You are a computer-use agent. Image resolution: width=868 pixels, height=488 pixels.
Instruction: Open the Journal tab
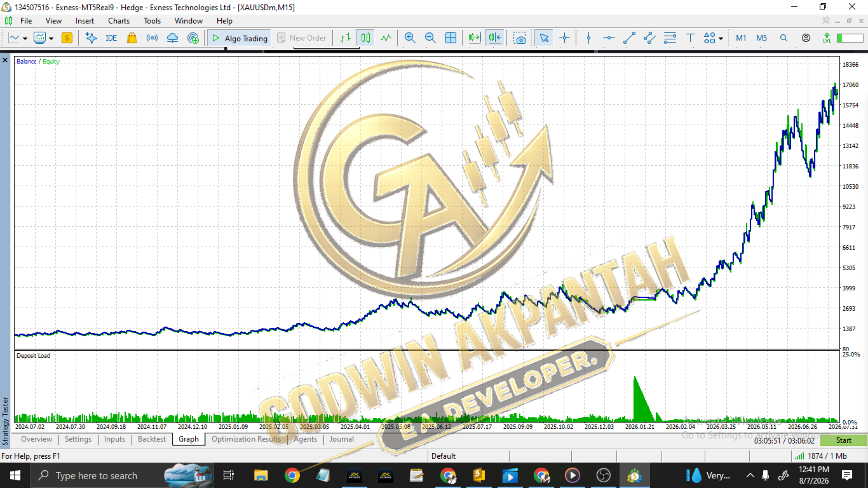coord(342,439)
